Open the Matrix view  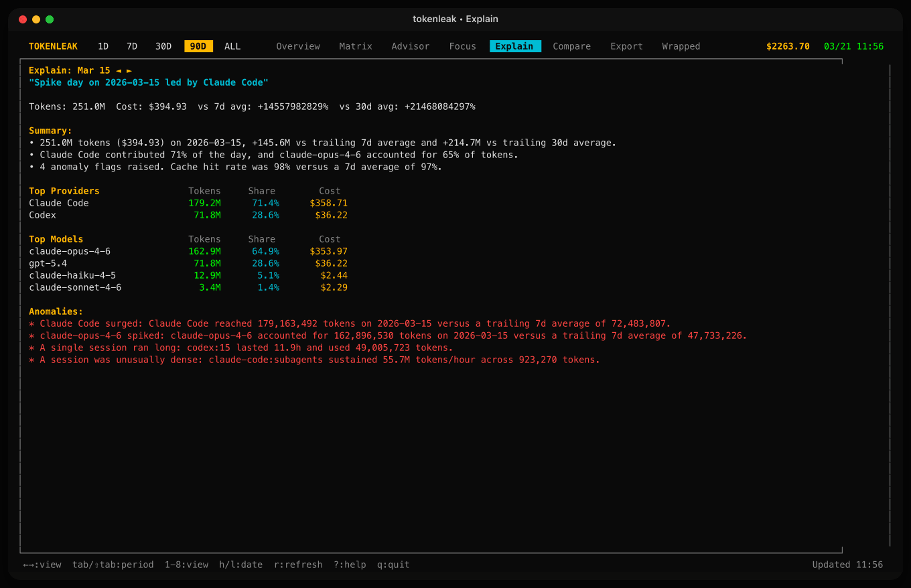[356, 46]
